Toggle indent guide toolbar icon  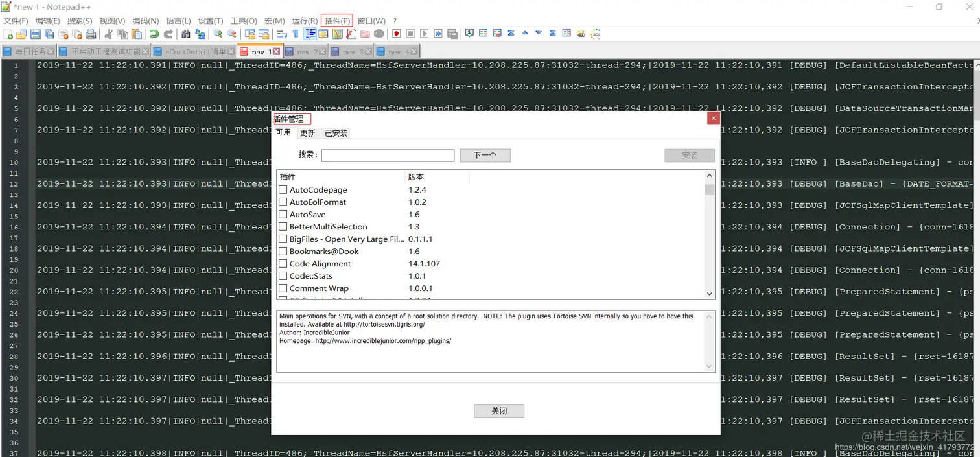click(x=310, y=34)
